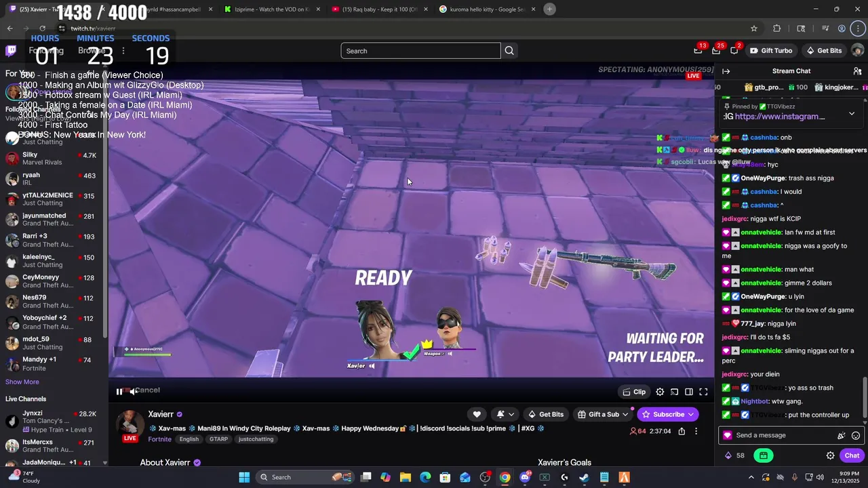Click the Gift Turbo button
This screenshot has width=868, height=488.
click(772, 51)
